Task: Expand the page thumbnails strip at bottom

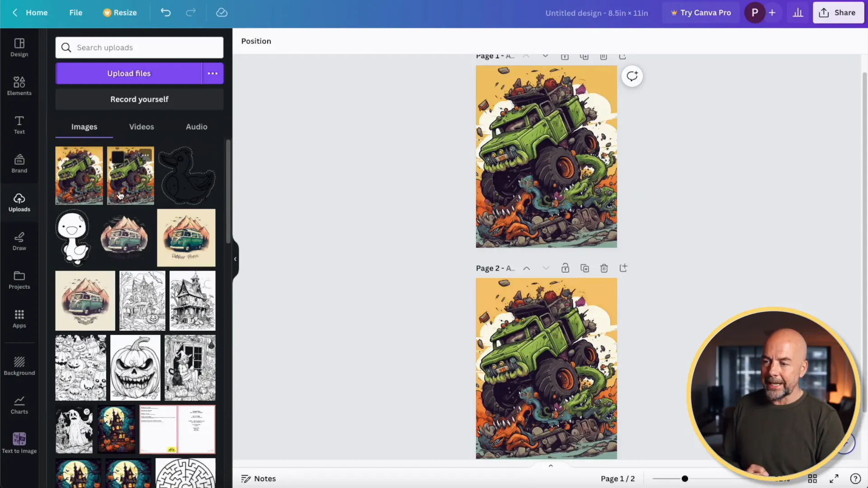Action: pos(551,466)
